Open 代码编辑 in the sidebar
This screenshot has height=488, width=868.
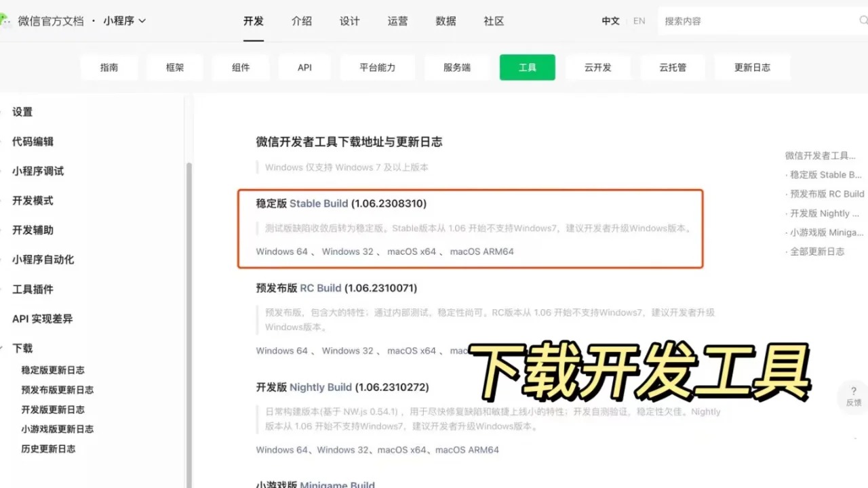coord(33,142)
